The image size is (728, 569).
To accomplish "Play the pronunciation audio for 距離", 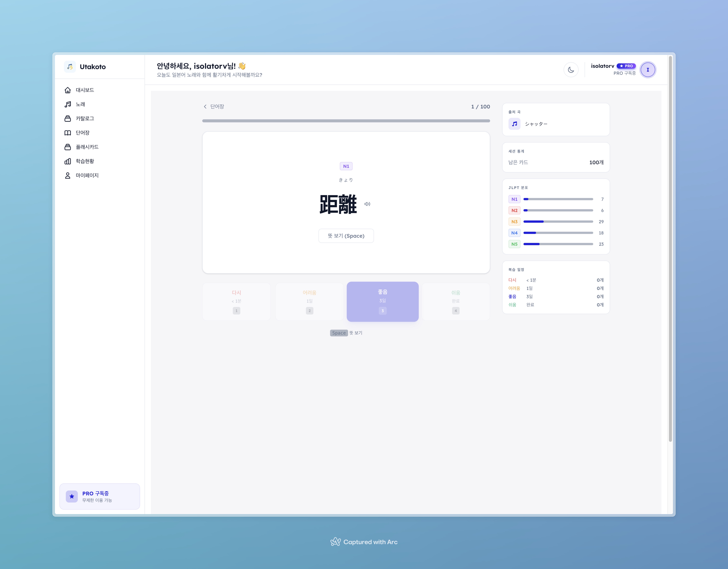I will [x=367, y=204].
